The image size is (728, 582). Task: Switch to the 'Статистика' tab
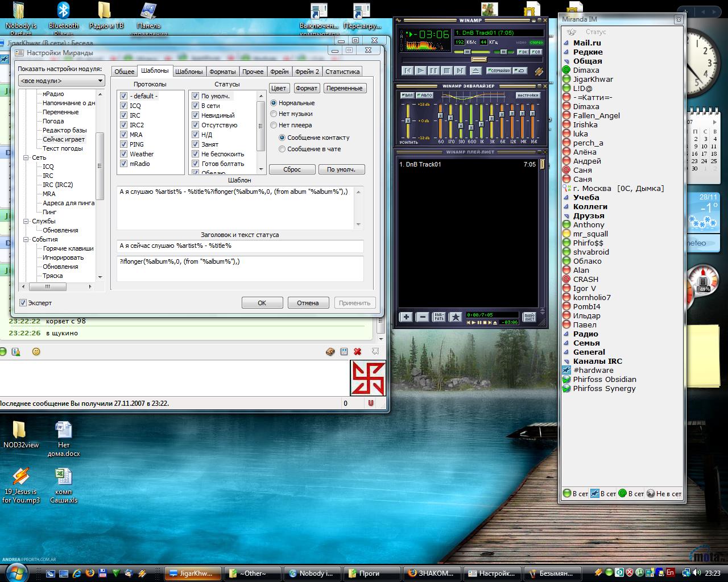tap(342, 72)
